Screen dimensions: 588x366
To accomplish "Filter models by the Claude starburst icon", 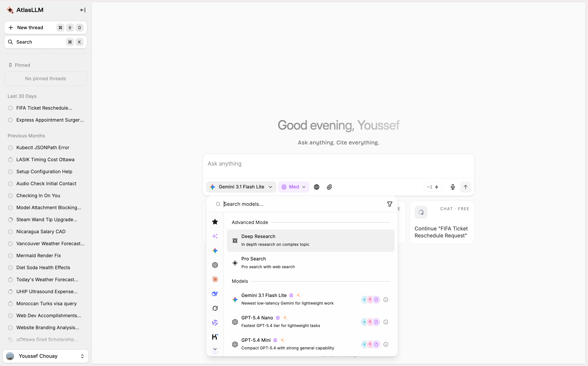I will (x=215, y=279).
